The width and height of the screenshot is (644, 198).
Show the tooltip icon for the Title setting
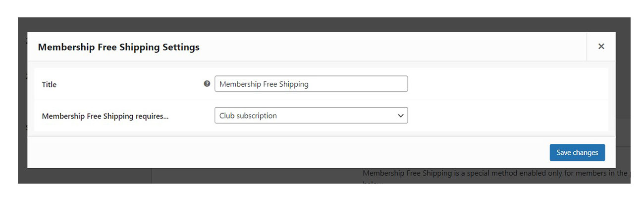[207, 84]
